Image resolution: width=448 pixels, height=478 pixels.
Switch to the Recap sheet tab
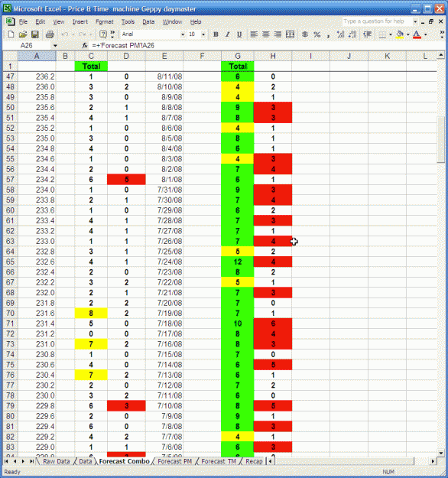pos(254,461)
